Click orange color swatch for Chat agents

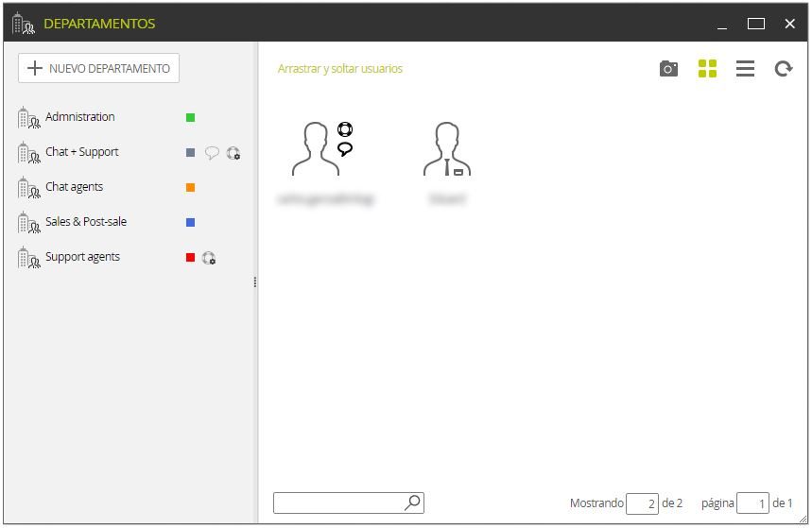point(191,187)
